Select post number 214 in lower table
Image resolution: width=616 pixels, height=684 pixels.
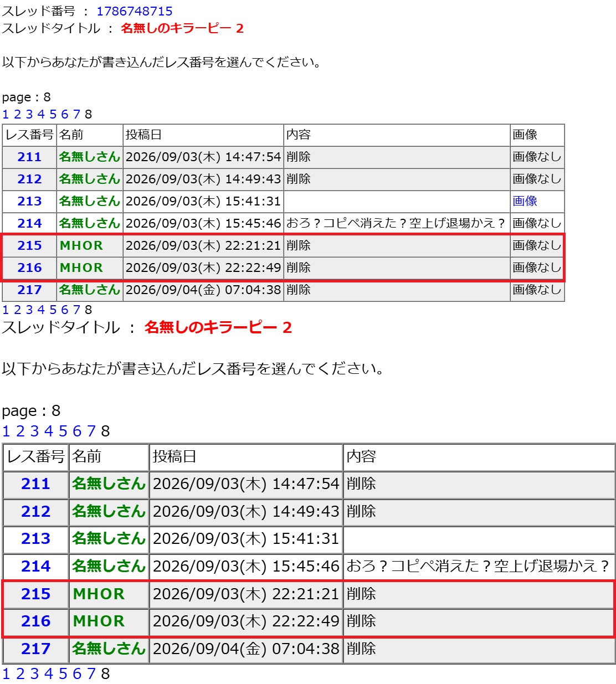35,566
